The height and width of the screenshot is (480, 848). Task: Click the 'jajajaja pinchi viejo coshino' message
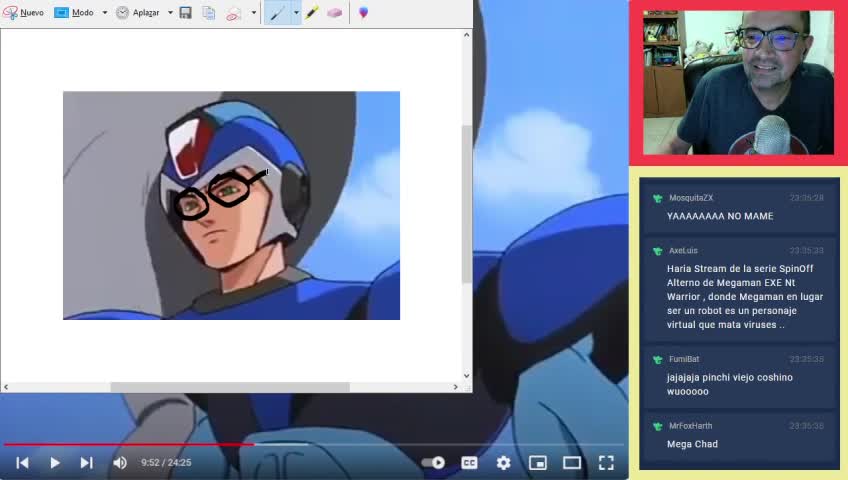coord(730,384)
